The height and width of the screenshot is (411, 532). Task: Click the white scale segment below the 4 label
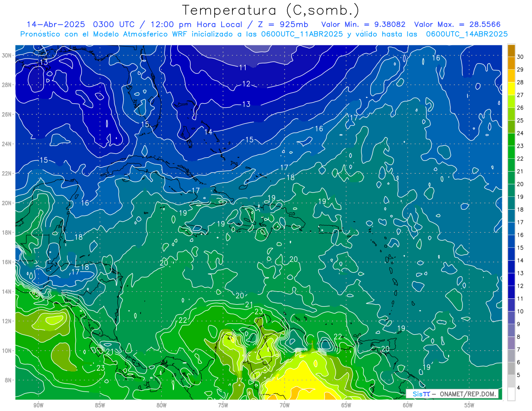[511, 394]
